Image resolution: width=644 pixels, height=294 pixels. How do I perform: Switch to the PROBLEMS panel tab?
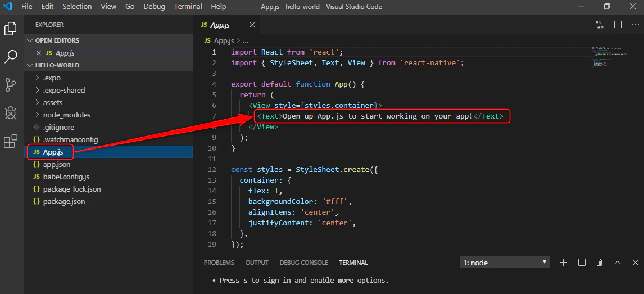click(219, 263)
